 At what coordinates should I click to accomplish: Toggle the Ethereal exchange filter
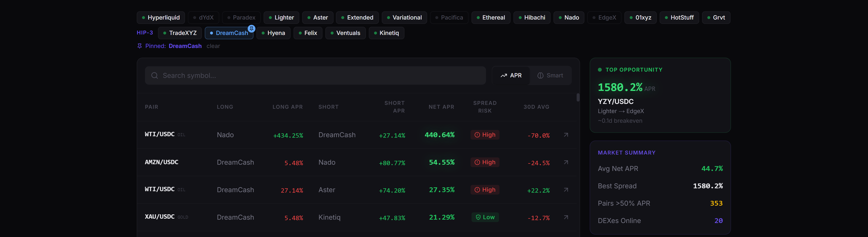(x=491, y=18)
